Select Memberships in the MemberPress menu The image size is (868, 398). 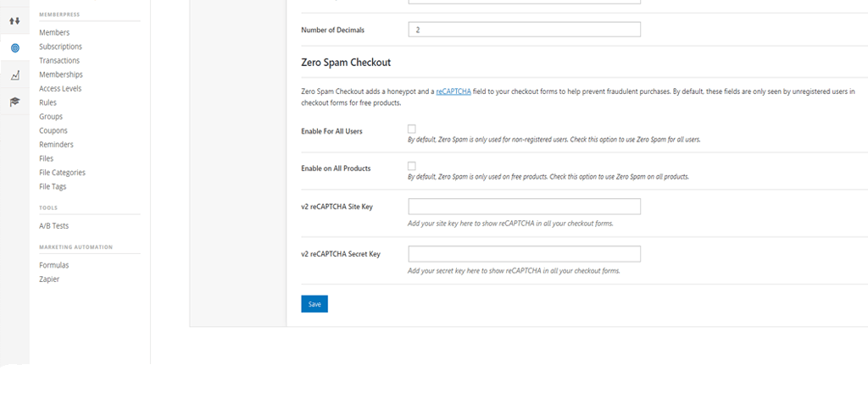[x=61, y=75]
